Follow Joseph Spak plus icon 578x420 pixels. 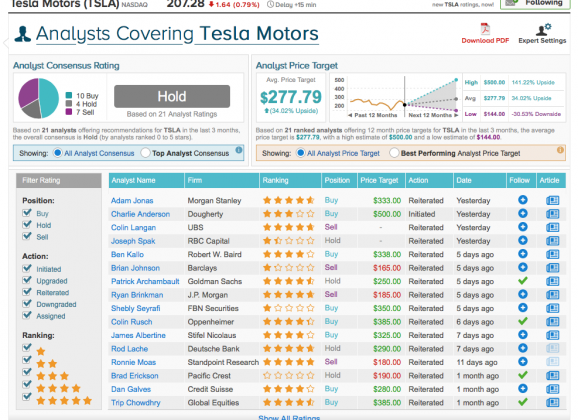pos(522,240)
